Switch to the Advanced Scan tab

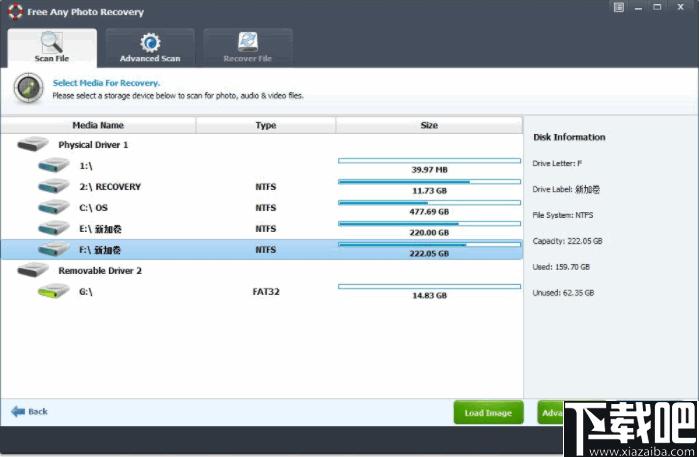coord(150,48)
